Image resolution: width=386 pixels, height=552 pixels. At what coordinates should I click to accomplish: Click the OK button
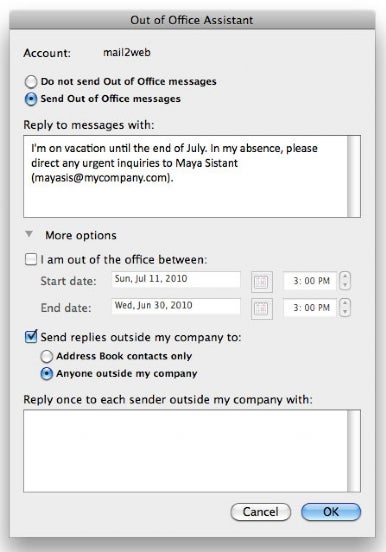331,512
